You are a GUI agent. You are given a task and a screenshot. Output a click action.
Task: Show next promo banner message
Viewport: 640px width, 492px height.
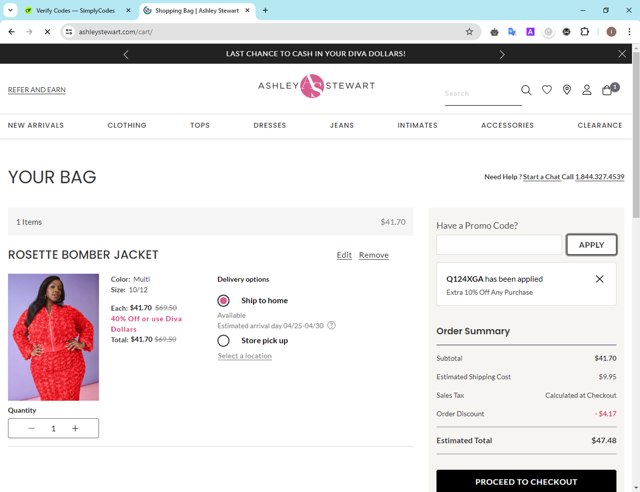coord(502,54)
